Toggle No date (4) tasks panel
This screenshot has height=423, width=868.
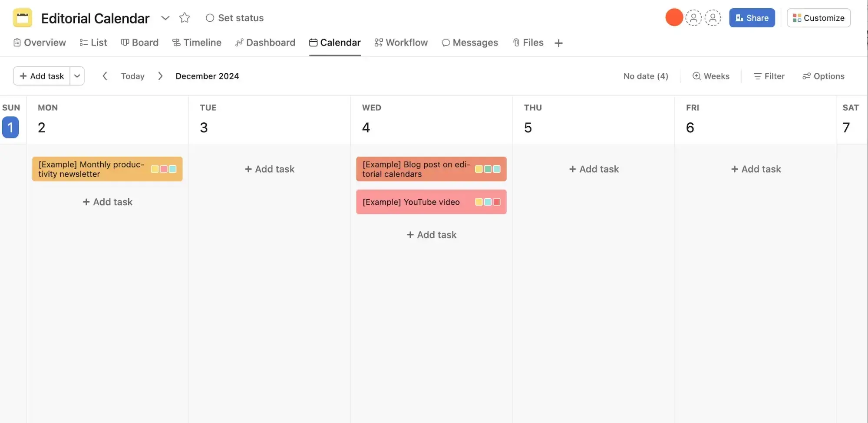(645, 76)
